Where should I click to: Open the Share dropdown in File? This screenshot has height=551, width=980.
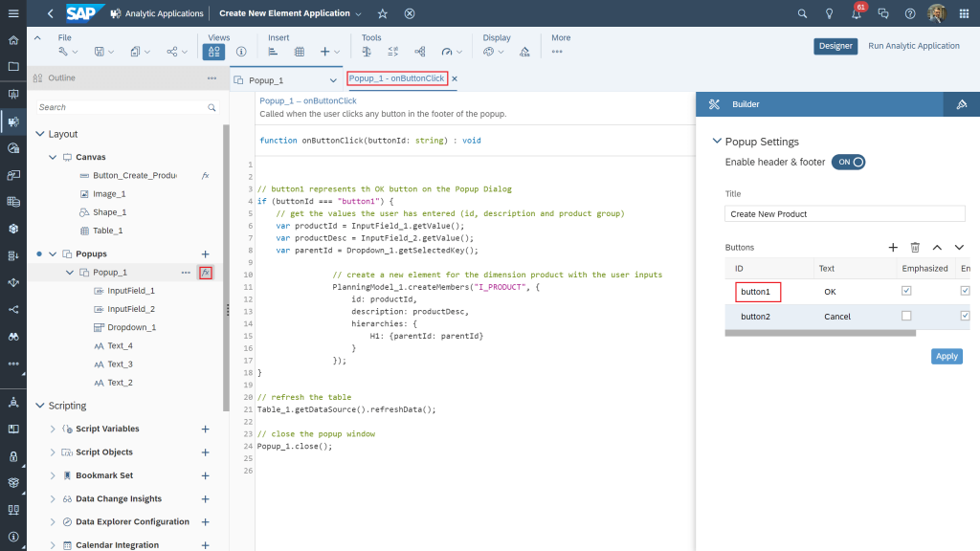point(177,52)
